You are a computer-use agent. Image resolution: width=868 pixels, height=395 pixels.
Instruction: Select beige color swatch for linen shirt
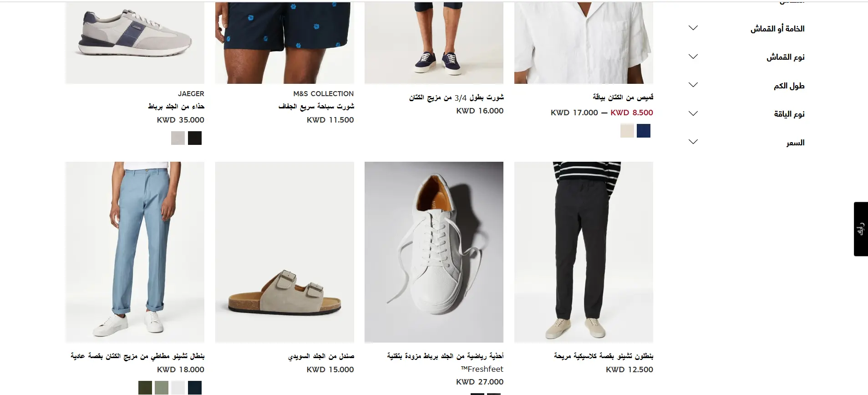[627, 131]
